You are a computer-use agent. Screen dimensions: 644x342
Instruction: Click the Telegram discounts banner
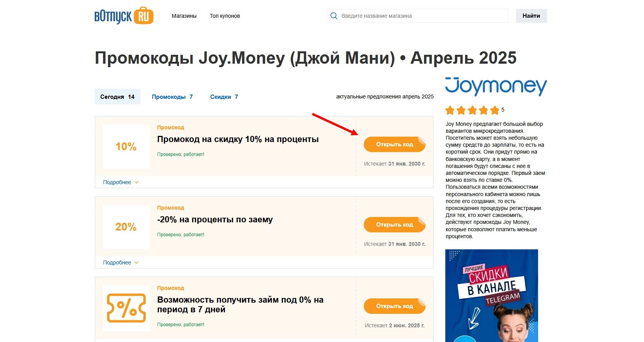coord(491,295)
